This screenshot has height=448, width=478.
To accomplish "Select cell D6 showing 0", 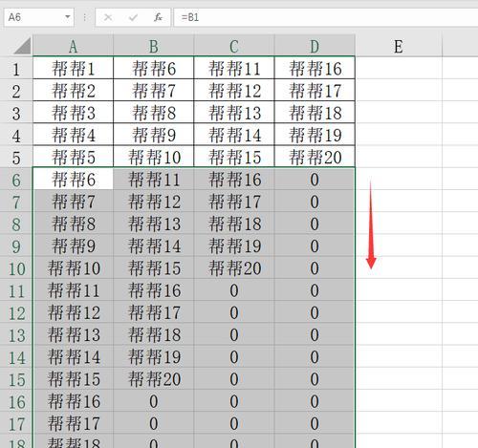I will tap(315, 180).
